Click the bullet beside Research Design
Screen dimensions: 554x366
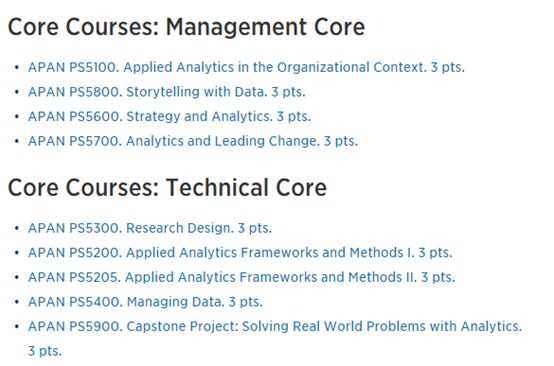[x=17, y=228]
